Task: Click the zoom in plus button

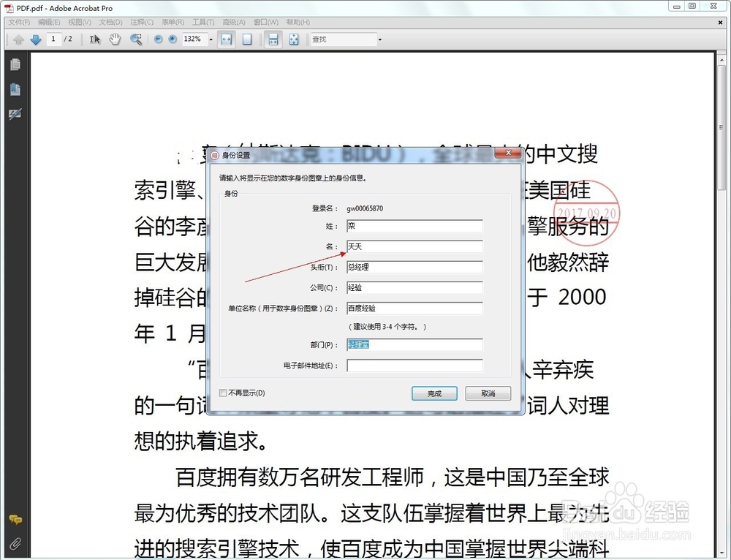Action: [x=173, y=39]
